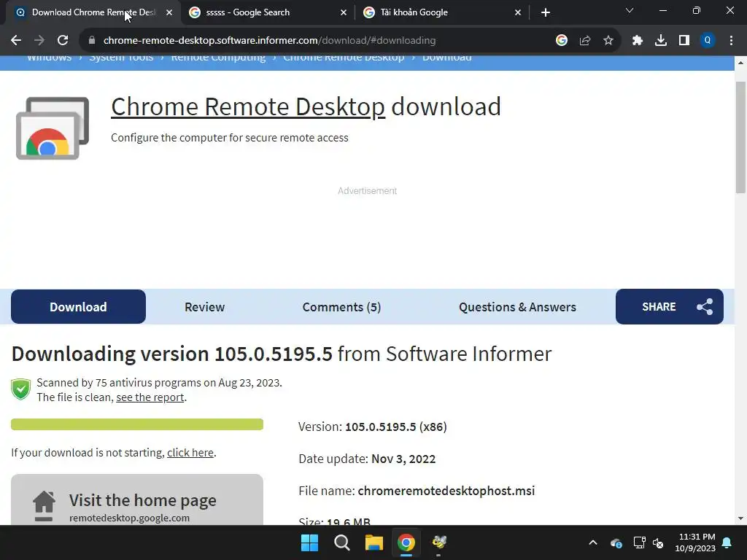Click the Remote Computing breadcrumb link
This screenshot has width=747, height=560.
point(218,58)
